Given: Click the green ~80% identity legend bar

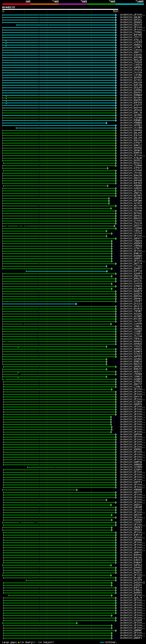Looking at the screenshot, I should pos(101,4).
